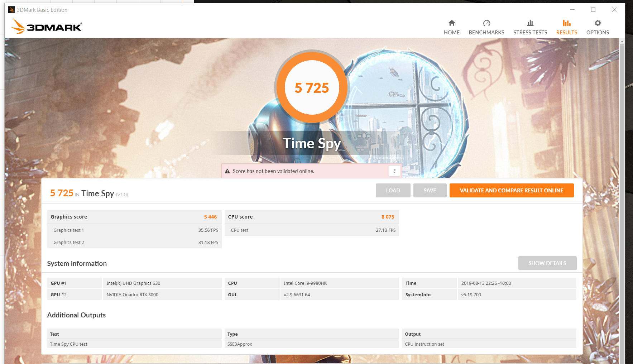
Task: Click the 3DMark title bar app icon
Action: click(11, 10)
